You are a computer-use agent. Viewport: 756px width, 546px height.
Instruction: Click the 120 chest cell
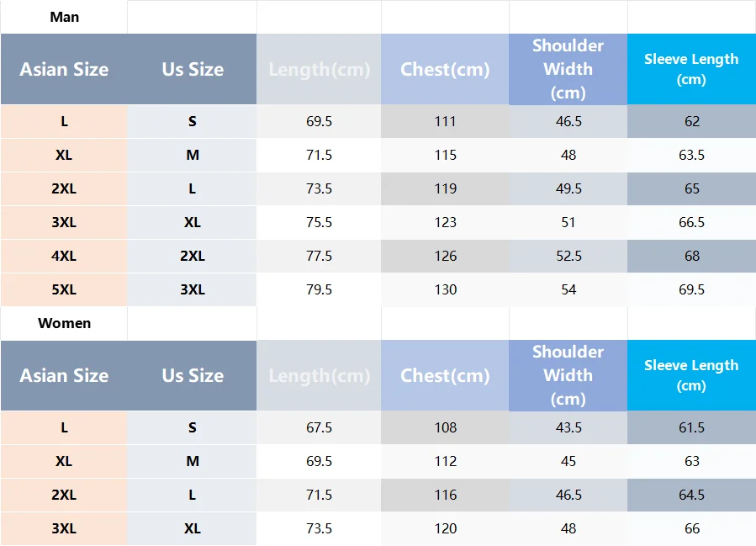click(445, 528)
